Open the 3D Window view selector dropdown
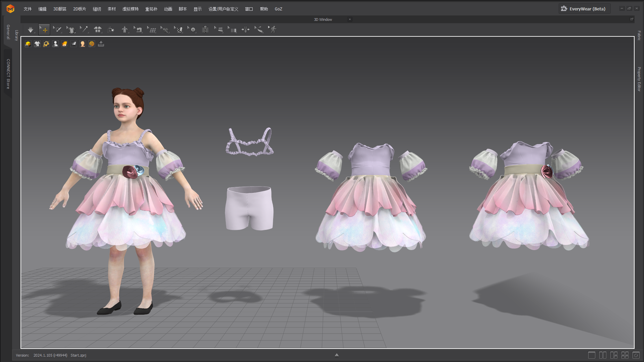Viewport: 644px width, 362px height. point(350,19)
